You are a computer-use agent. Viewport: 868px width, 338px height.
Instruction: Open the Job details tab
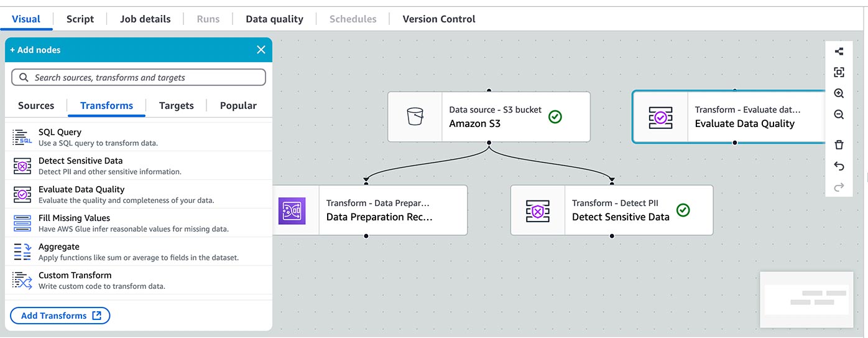[145, 19]
